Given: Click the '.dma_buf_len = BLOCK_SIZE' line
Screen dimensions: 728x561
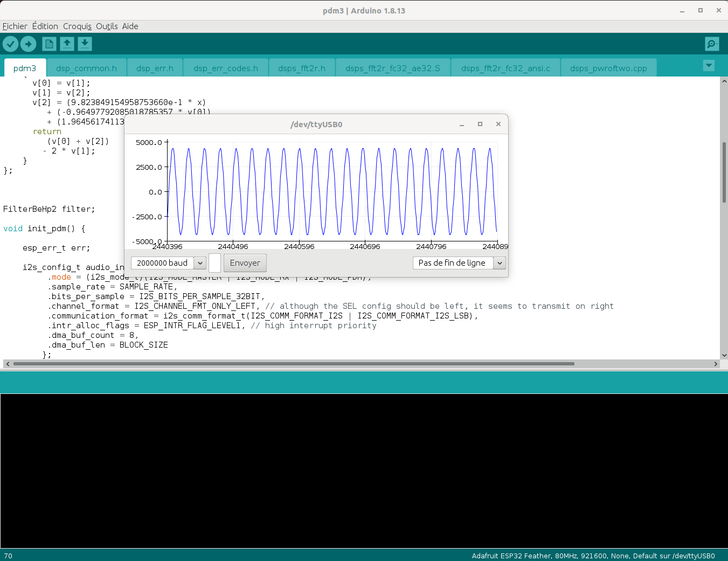Looking at the screenshot, I should (x=108, y=345).
